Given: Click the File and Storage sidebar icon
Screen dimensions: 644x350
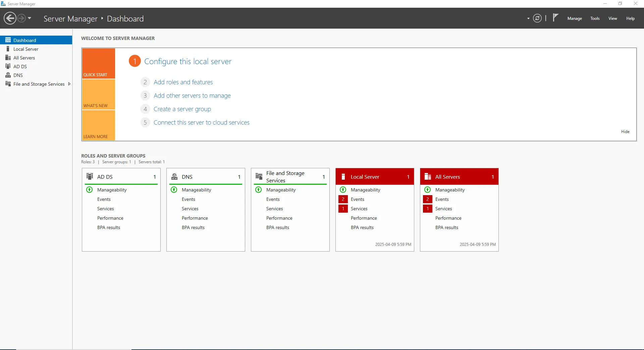Looking at the screenshot, I should coord(8,84).
